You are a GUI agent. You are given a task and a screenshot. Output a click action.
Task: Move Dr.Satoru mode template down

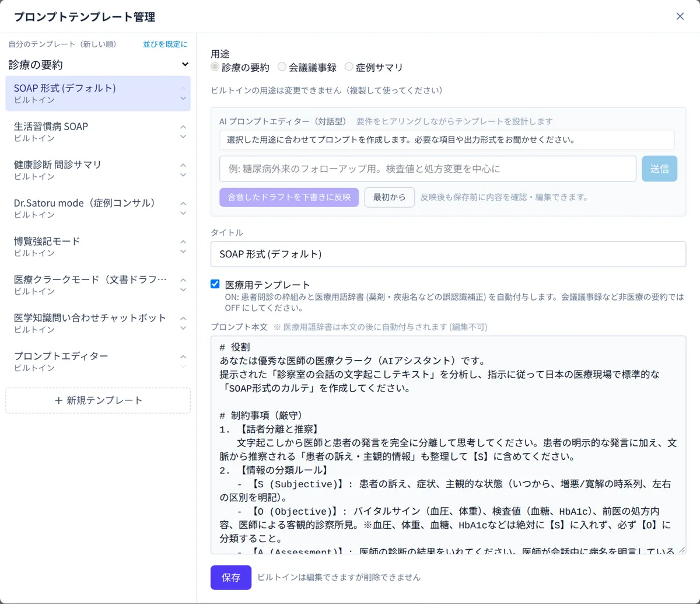click(183, 214)
